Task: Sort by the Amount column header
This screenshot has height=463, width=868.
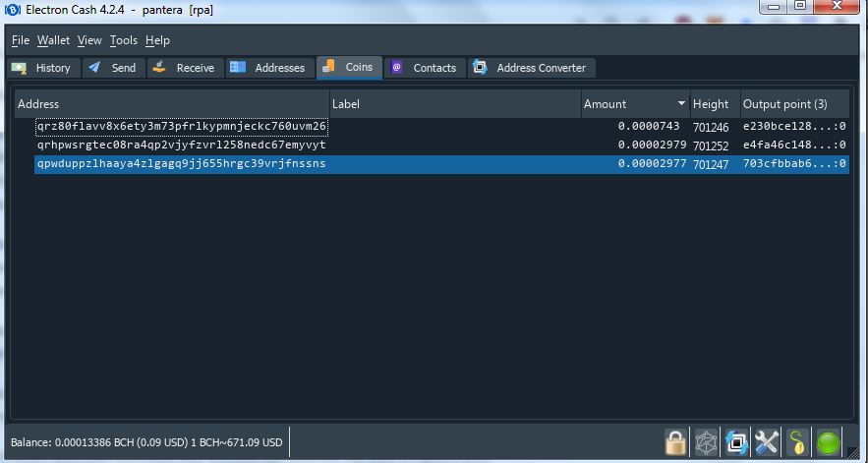Action: tap(635, 103)
